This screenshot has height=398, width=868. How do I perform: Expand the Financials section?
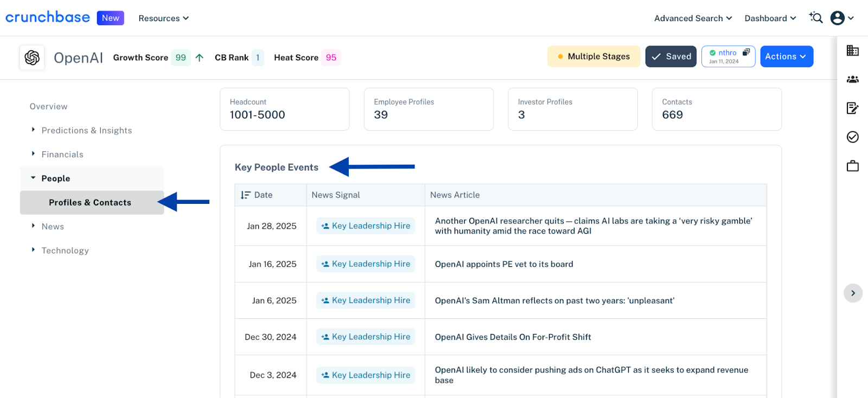pos(62,154)
